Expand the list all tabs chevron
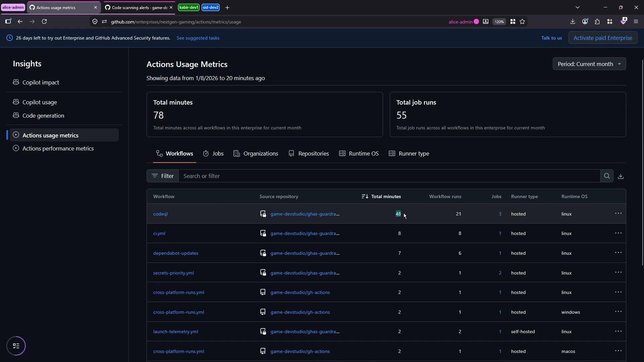The width and height of the screenshot is (644, 362). click(x=578, y=7)
